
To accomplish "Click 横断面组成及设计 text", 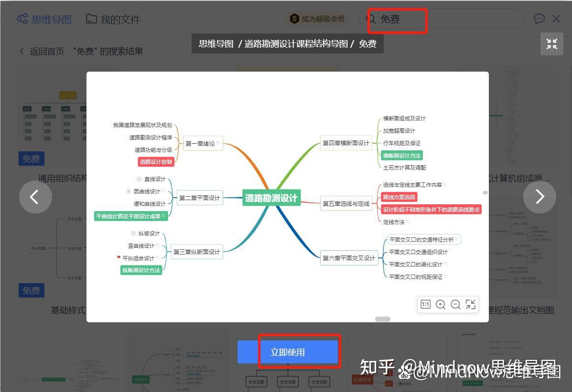I will pyautogui.click(x=404, y=118).
